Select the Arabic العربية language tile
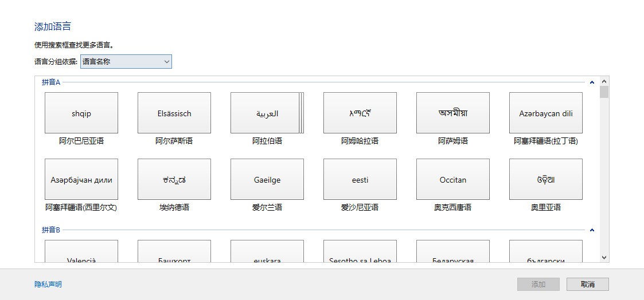644x300 pixels. point(267,113)
